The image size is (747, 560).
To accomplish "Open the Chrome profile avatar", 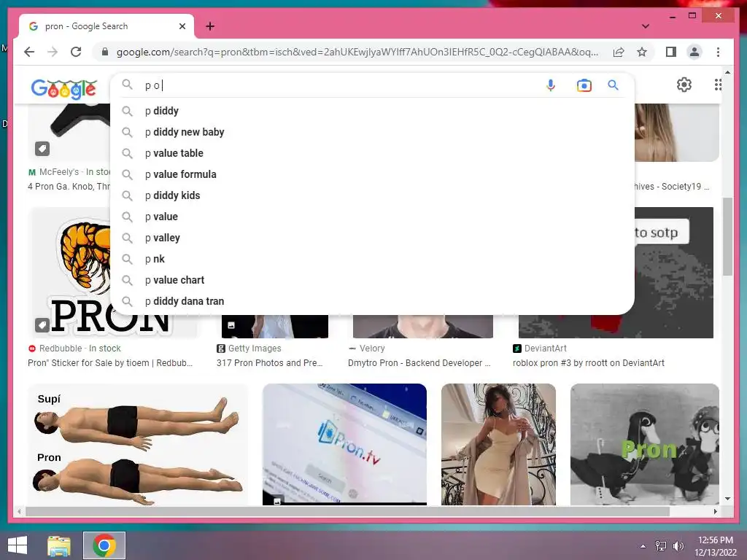I will coord(694,52).
